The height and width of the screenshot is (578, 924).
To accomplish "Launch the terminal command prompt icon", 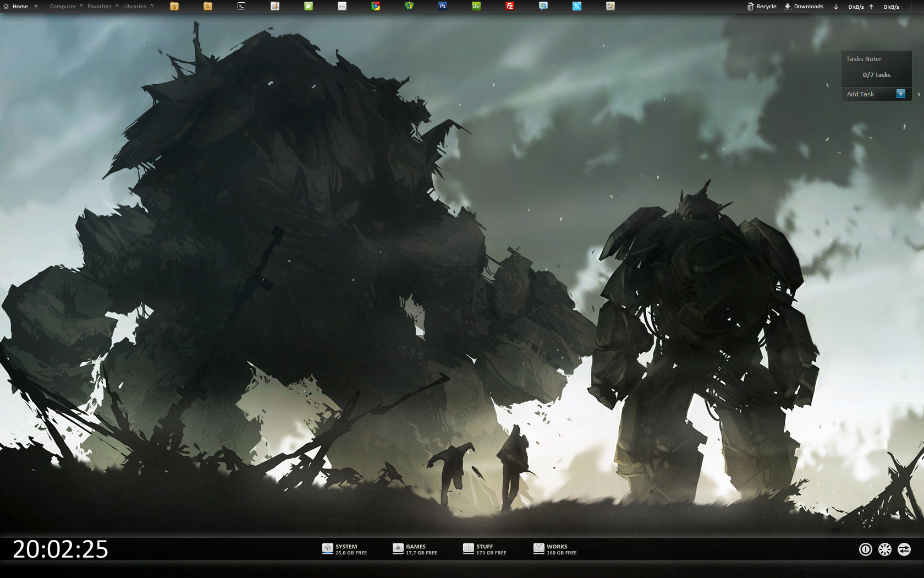I will tap(241, 6).
